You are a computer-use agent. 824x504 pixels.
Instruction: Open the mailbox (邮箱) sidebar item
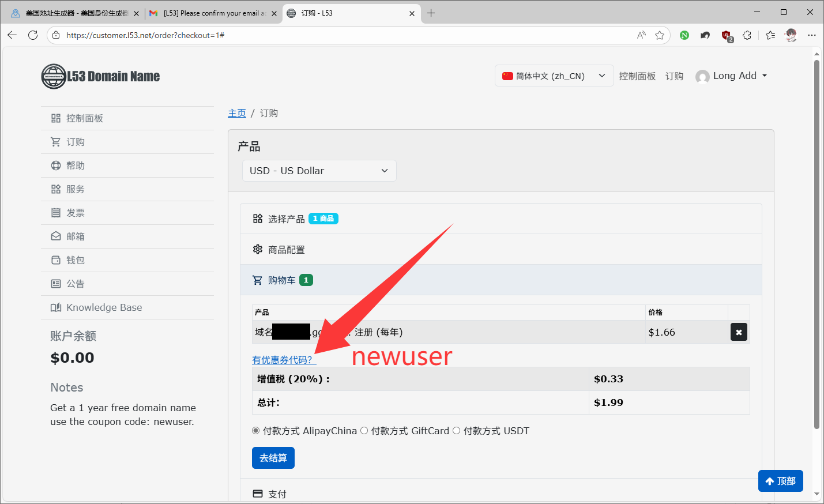(x=75, y=236)
